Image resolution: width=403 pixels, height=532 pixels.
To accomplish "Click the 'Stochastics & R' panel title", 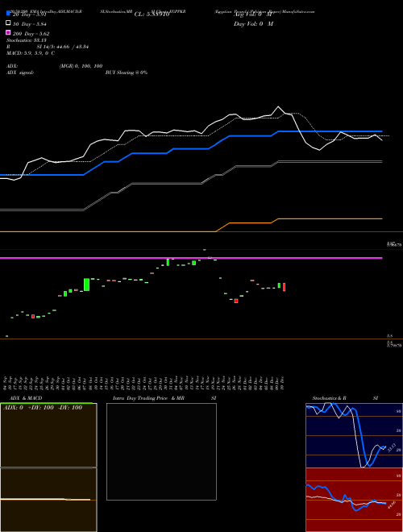I will [x=330, y=398].
